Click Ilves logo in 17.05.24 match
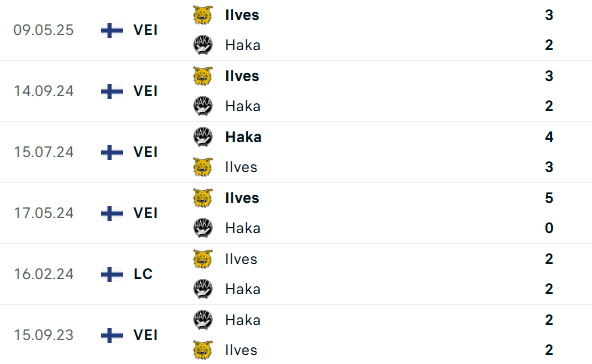 point(203,198)
